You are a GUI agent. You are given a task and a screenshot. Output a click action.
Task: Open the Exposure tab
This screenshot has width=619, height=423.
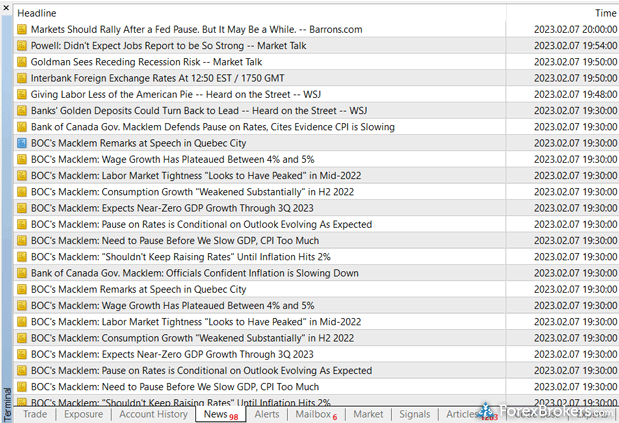pyautogui.click(x=83, y=414)
